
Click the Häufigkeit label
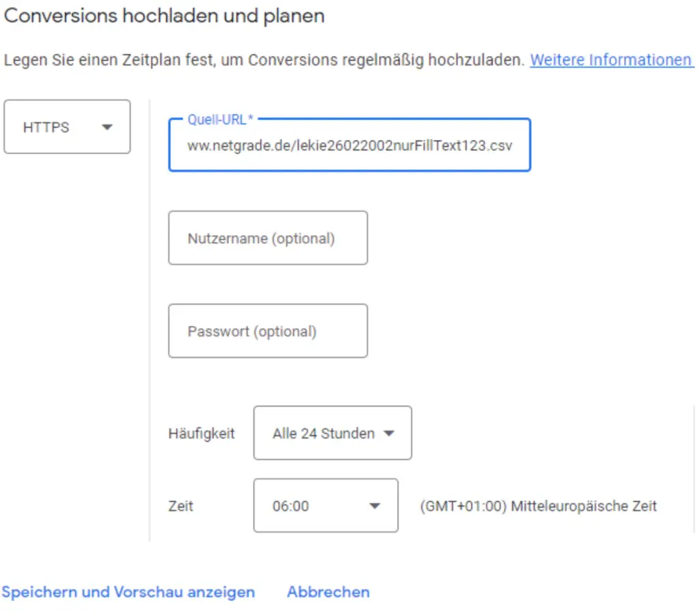202,433
